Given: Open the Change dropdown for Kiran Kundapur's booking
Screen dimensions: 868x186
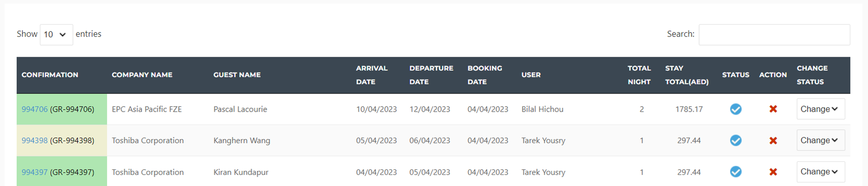Looking at the screenshot, I should (x=820, y=172).
